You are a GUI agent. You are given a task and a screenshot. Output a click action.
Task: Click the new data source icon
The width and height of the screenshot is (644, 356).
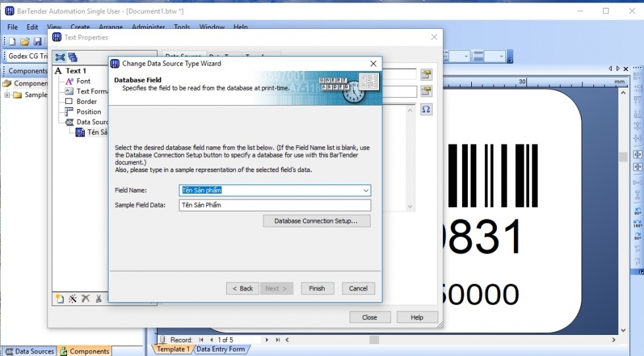point(60,298)
